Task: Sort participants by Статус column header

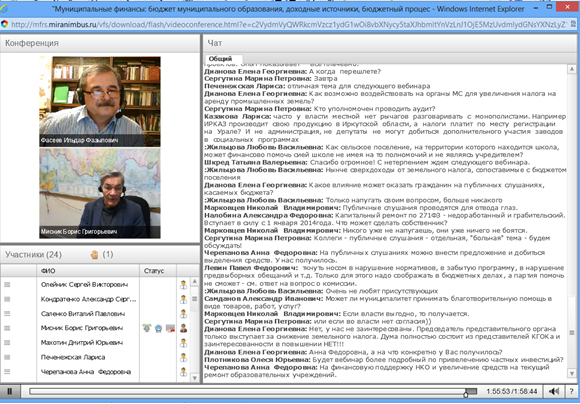Action: click(158, 271)
